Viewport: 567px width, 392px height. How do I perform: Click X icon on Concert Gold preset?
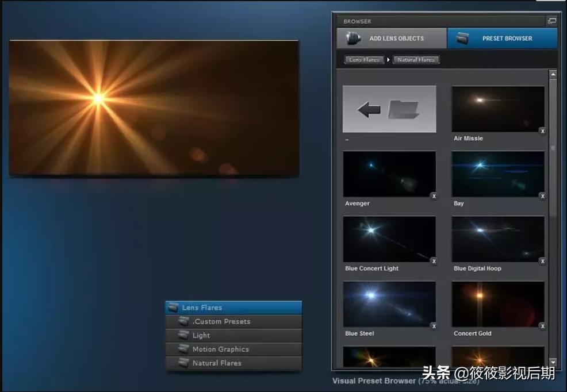tap(542, 326)
